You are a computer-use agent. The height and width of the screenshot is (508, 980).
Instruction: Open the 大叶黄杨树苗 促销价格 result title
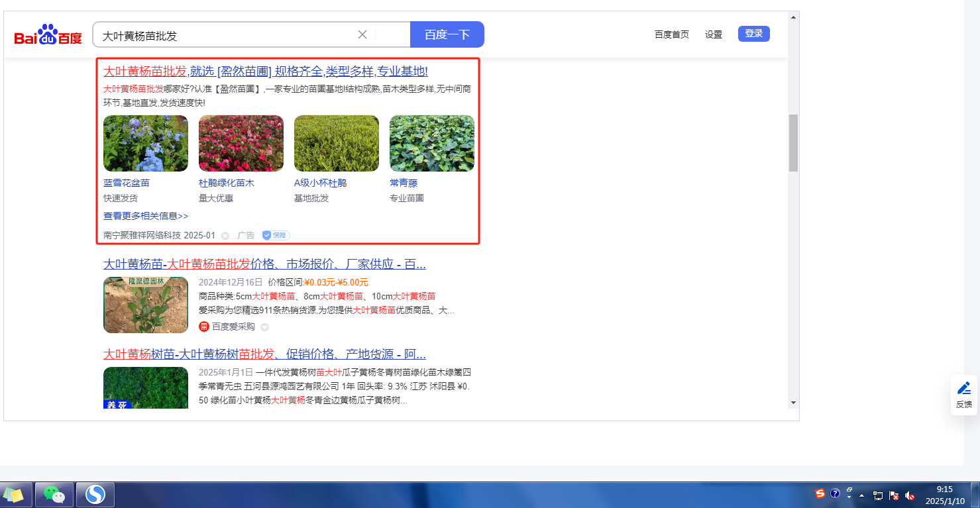coord(264,354)
